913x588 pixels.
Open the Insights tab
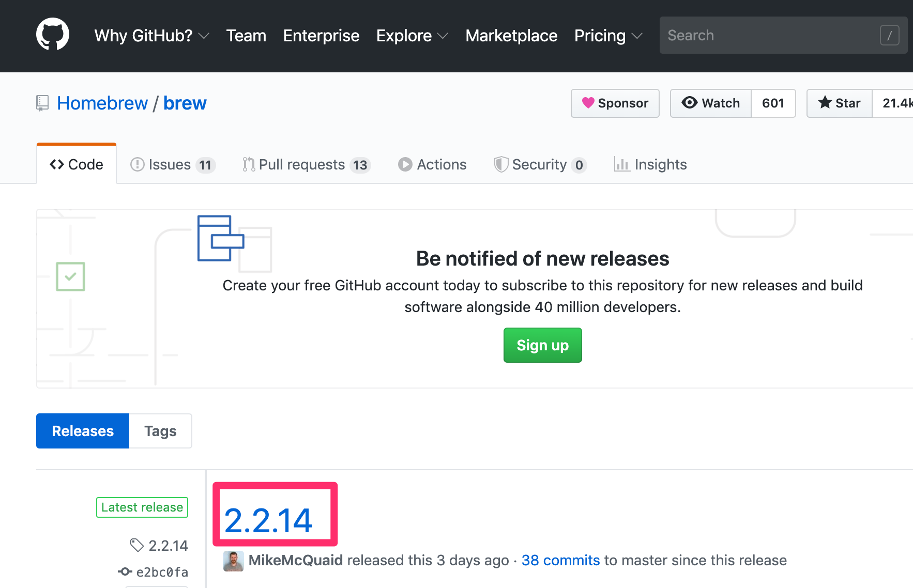650,164
